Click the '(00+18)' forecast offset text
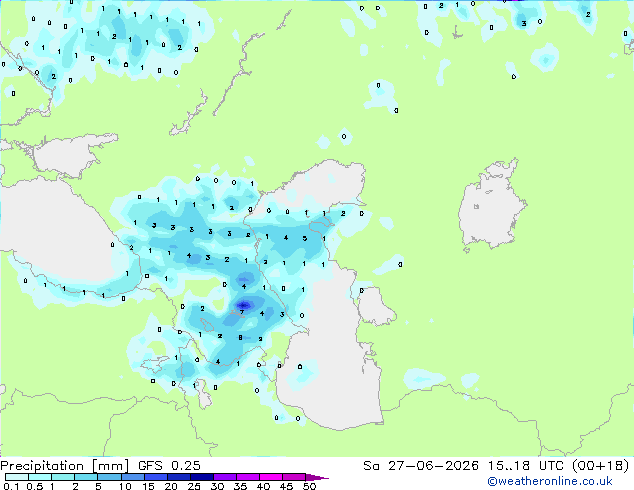The height and width of the screenshot is (490, 634). 600,466
